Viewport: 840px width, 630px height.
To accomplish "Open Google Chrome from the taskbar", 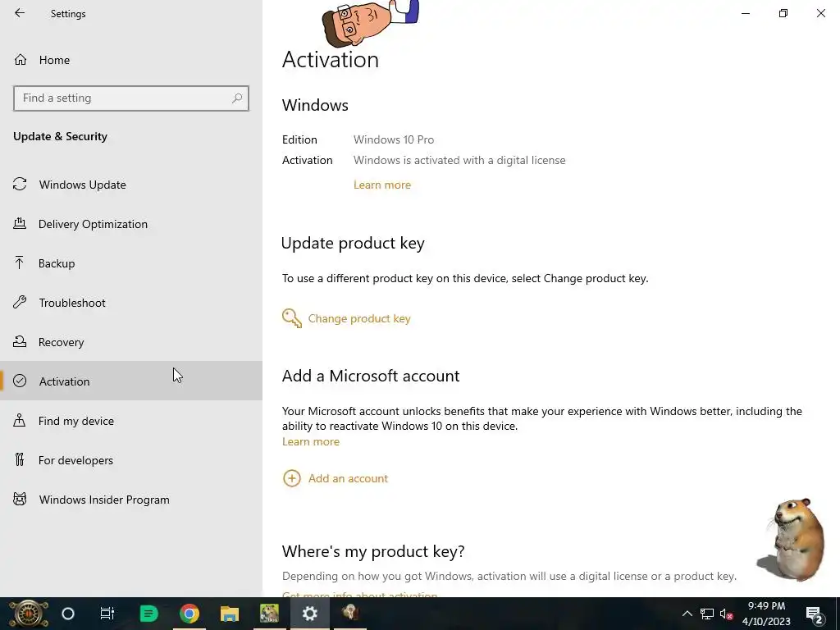I will pyautogui.click(x=189, y=614).
